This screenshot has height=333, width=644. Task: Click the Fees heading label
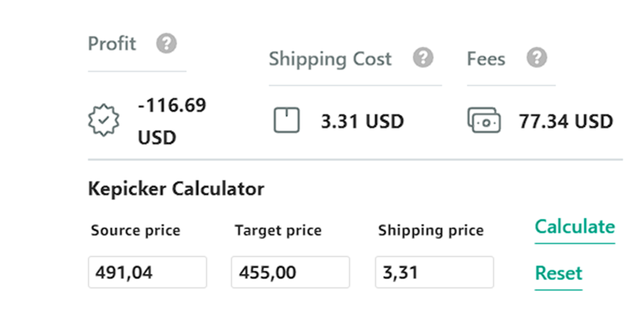[x=486, y=58]
